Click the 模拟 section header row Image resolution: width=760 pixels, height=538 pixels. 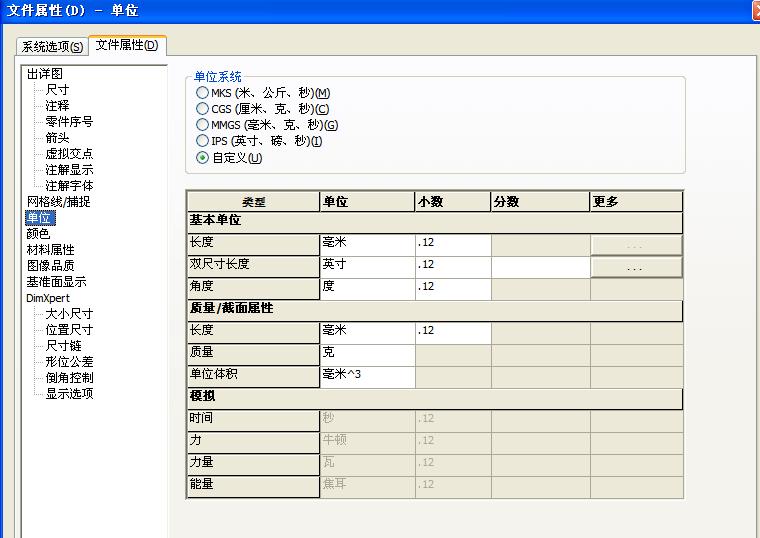tap(435, 399)
